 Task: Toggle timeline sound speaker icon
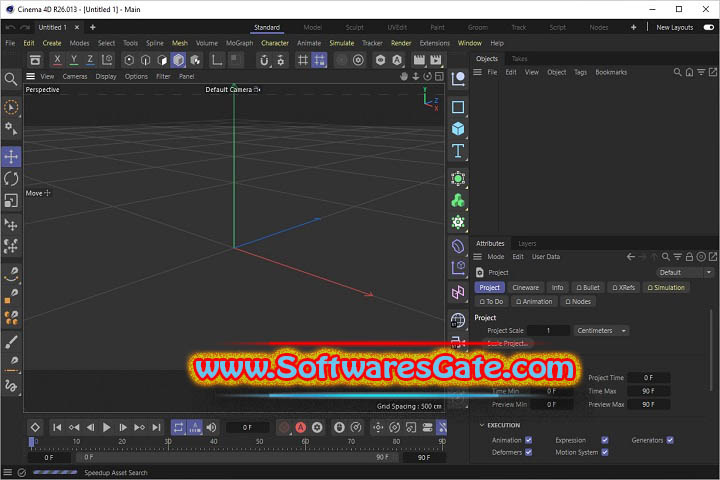(x=211, y=428)
